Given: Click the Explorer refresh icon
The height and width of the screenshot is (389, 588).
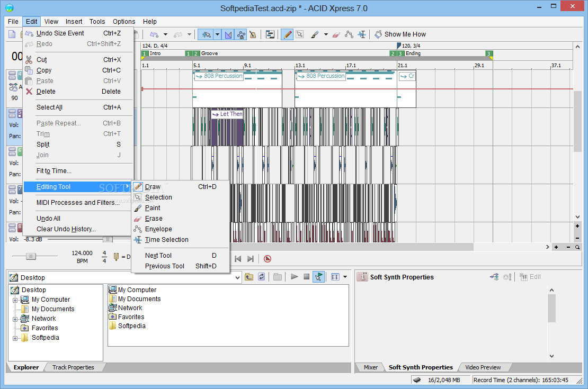Looking at the screenshot, I should [x=261, y=277].
